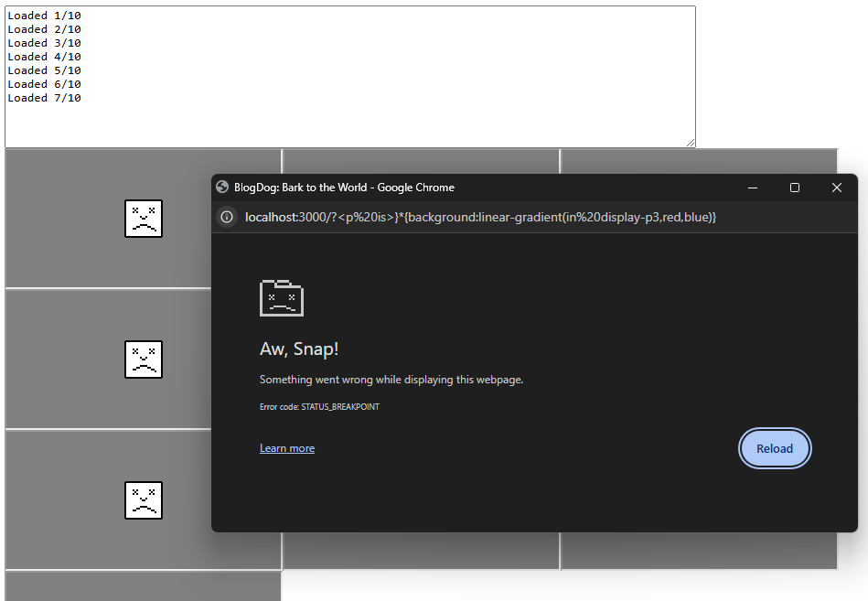This screenshot has width=868, height=601.
Task: Open the Learn more link
Action: (x=287, y=448)
